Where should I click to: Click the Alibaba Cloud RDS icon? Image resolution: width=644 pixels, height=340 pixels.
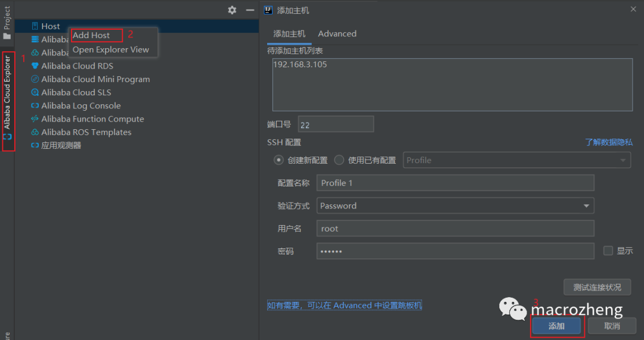[35, 66]
